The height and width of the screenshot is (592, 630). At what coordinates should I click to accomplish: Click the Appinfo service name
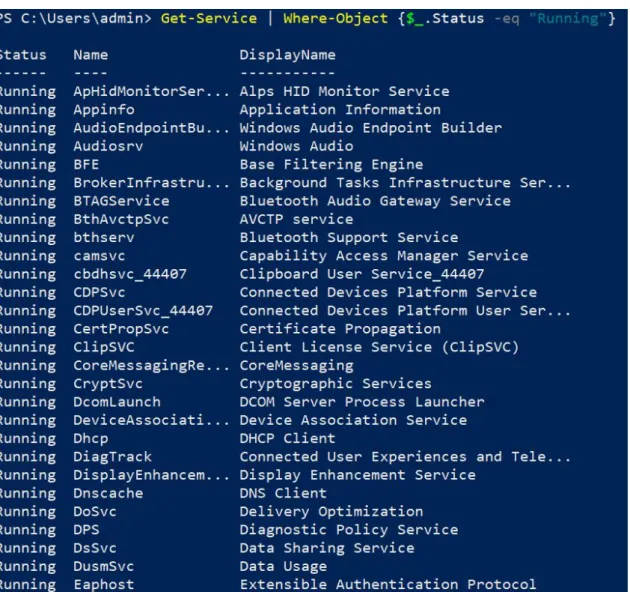click(x=104, y=110)
